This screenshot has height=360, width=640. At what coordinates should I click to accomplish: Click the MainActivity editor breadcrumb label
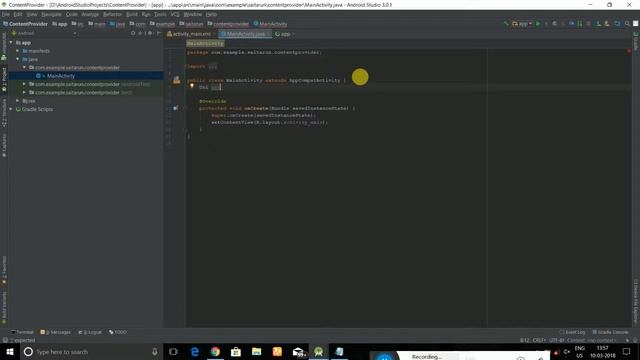pyautogui.click(x=205, y=43)
